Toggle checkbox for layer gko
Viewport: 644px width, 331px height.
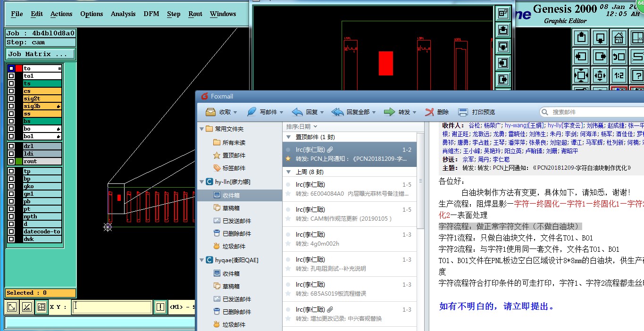11,186
